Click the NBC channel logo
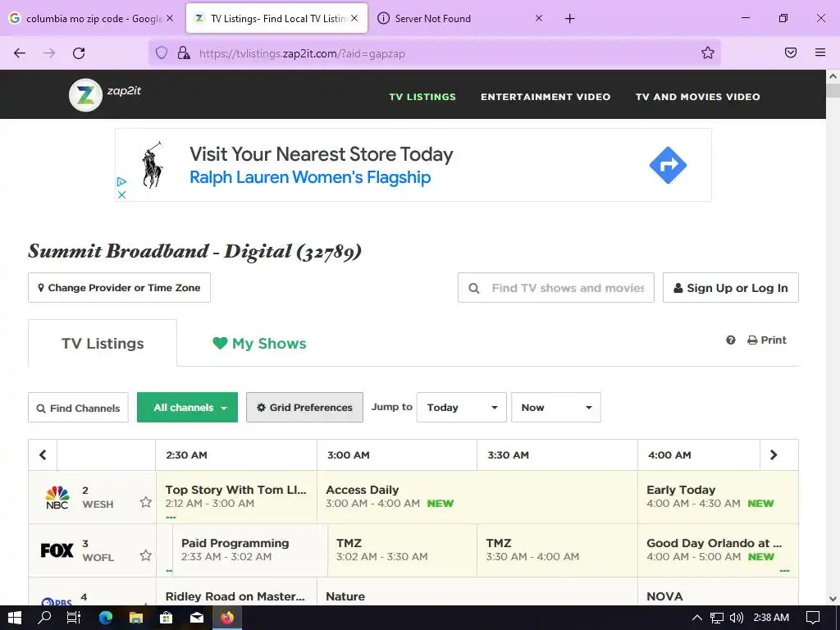This screenshot has width=840, height=630. tap(57, 497)
